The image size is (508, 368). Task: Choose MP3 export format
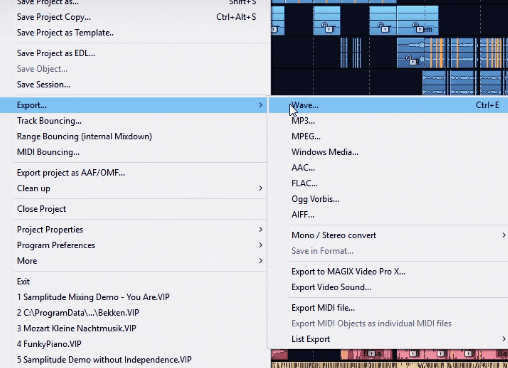303,121
